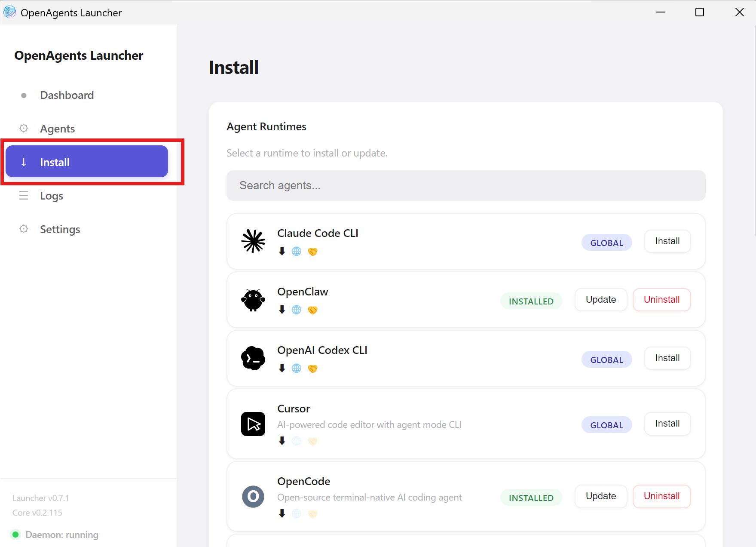Viewport: 756px width, 547px height.
Task: Install the Cursor runtime
Action: [x=667, y=424]
